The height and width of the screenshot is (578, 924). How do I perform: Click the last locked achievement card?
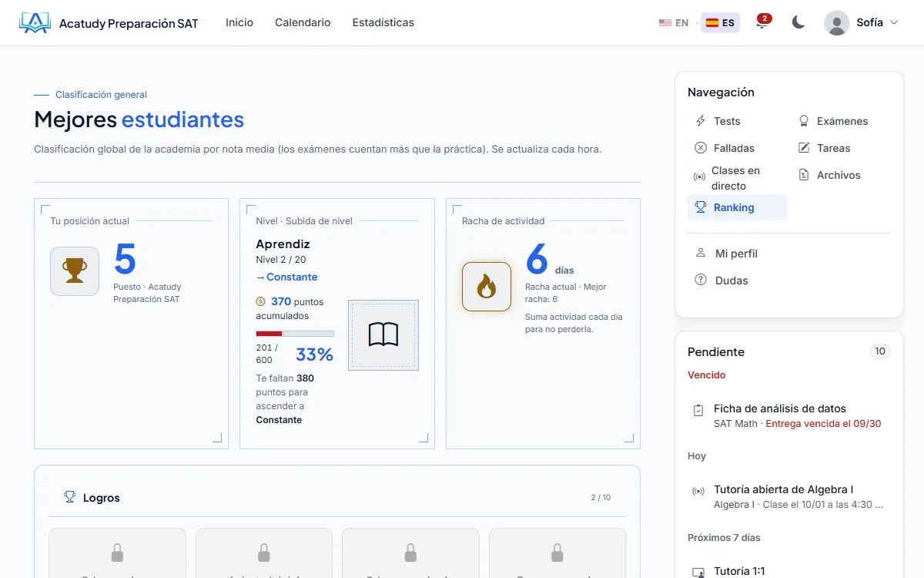(557, 553)
